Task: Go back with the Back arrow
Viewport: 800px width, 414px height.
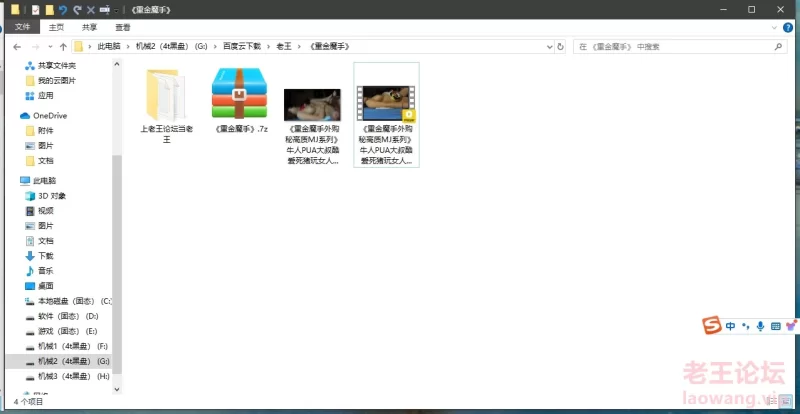Action: tap(17, 46)
